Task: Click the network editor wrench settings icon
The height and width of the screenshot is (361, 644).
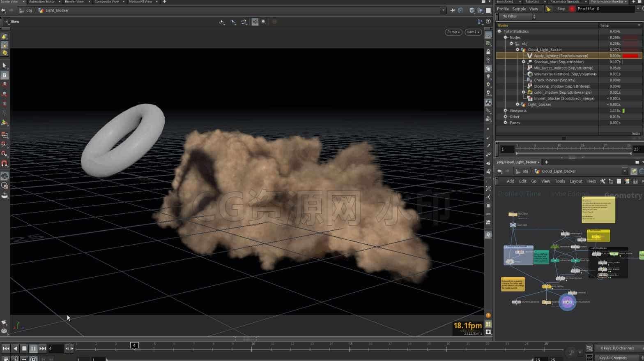Action: coord(603,181)
